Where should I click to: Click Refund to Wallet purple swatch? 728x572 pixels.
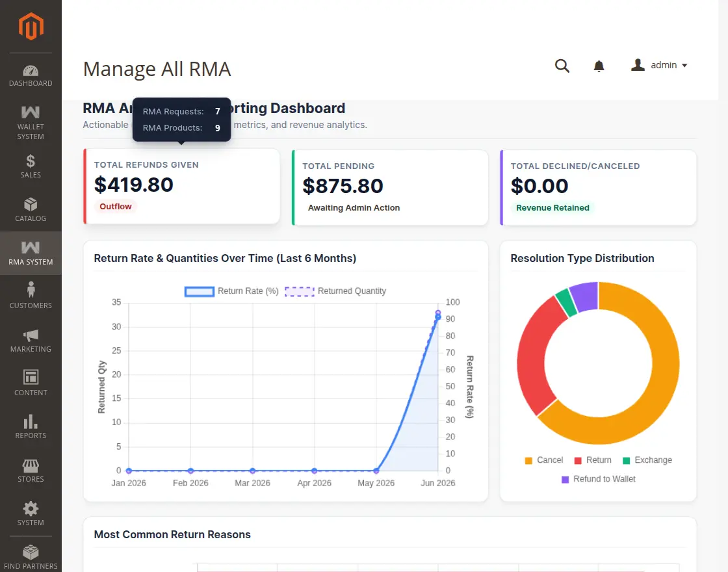click(565, 479)
